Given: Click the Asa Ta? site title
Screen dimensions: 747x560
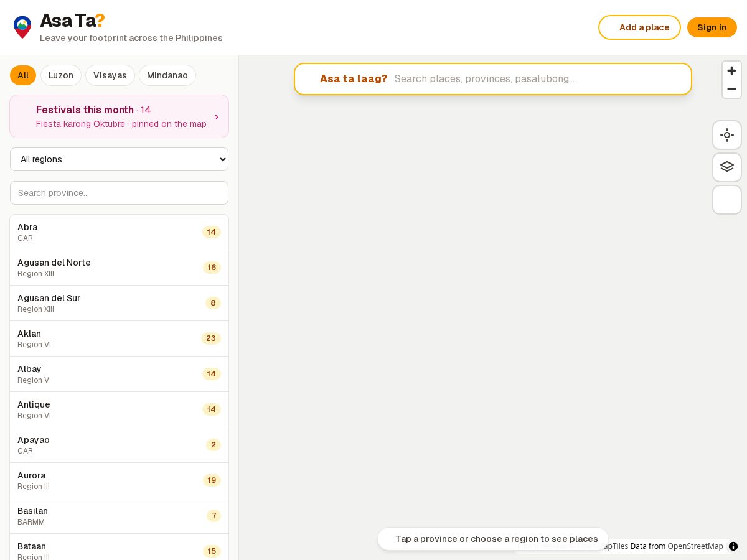Looking at the screenshot, I should tap(72, 21).
